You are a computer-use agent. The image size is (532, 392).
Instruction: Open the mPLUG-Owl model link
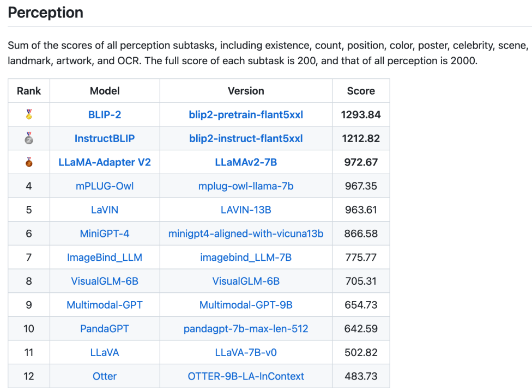coord(104,186)
